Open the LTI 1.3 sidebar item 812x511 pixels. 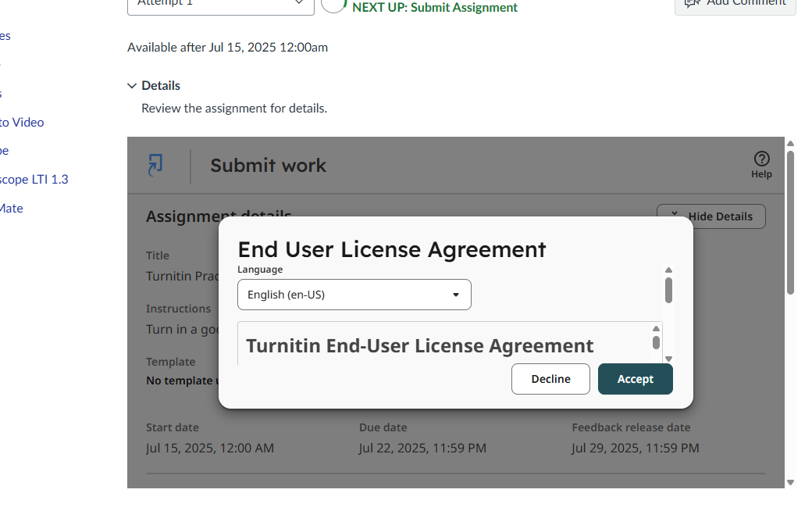pos(34,179)
